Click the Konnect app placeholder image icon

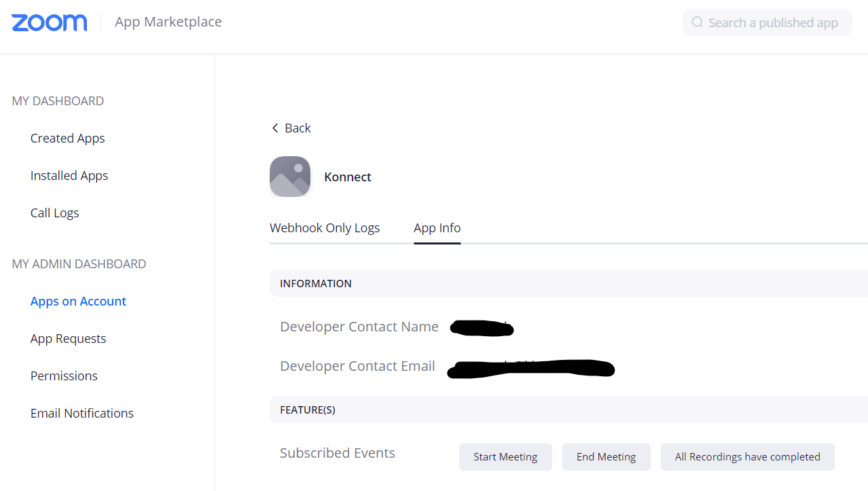pos(290,177)
